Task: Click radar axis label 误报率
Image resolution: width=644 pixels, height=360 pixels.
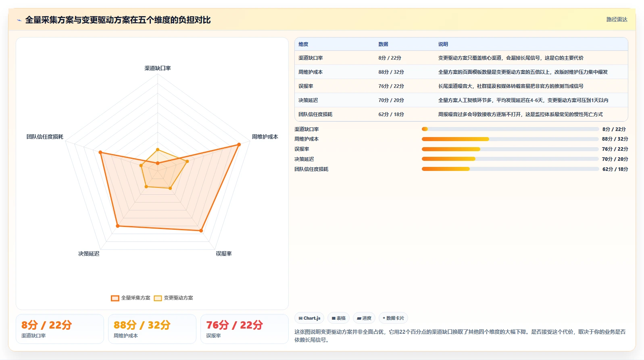Action: tap(224, 254)
